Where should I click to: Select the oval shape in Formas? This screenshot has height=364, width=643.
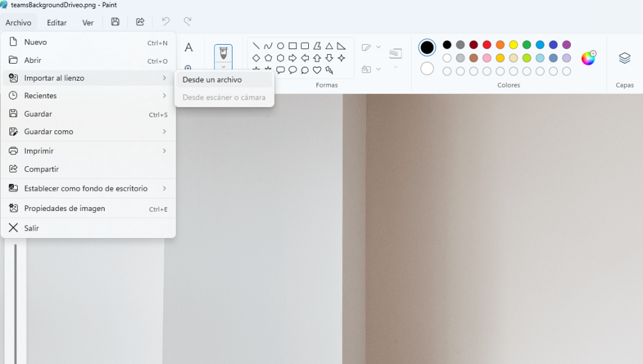pyautogui.click(x=281, y=46)
